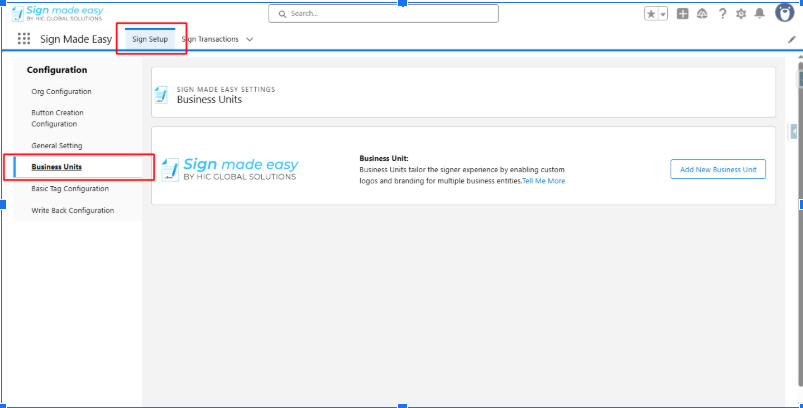Click the Sign Made Easy app name
This screenshot has width=803, height=408.
pyautogui.click(x=76, y=39)
